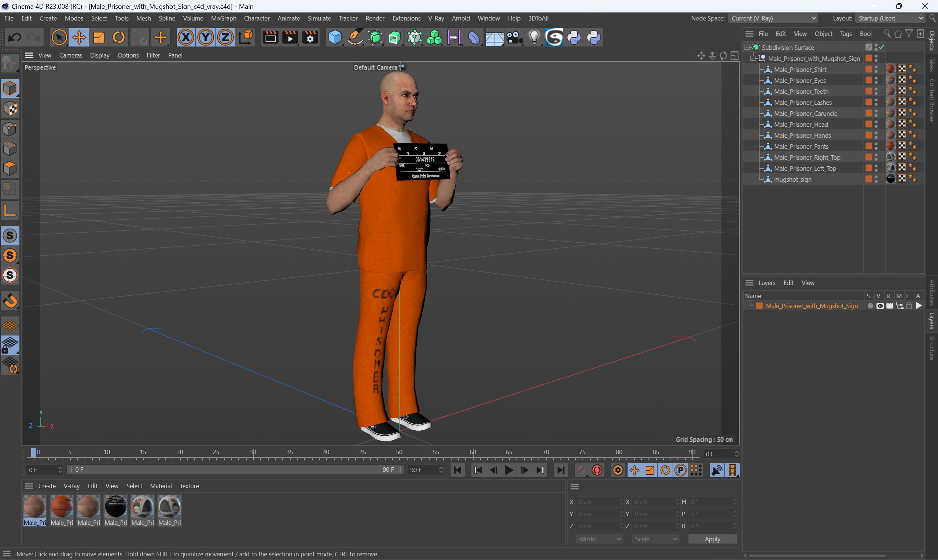Collapse Subdivision Surface tree node
Viewport: 938px width, 560px height.
pos(747,47)
